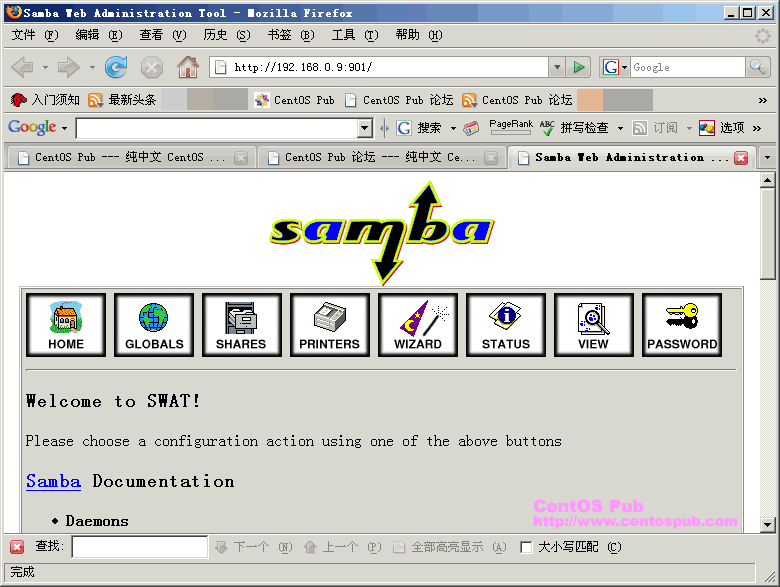
Task: Close the find bar with the red X
Action: [17, 547]
